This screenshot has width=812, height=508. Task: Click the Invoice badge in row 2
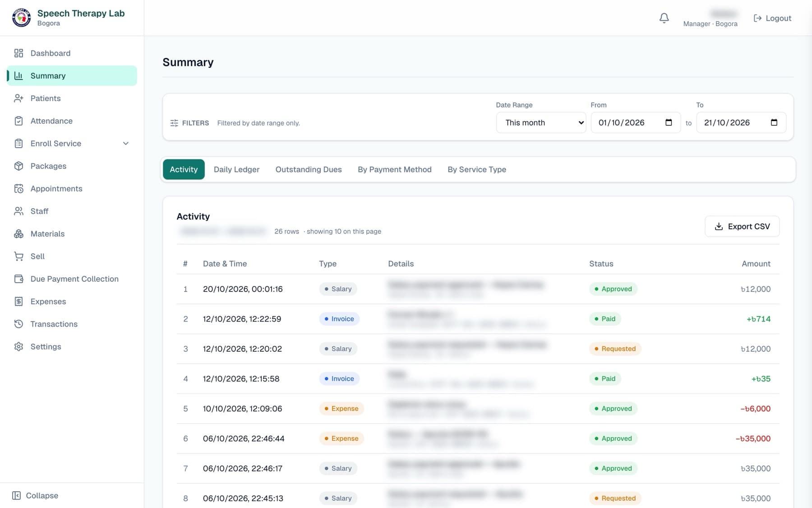[339, 319]
